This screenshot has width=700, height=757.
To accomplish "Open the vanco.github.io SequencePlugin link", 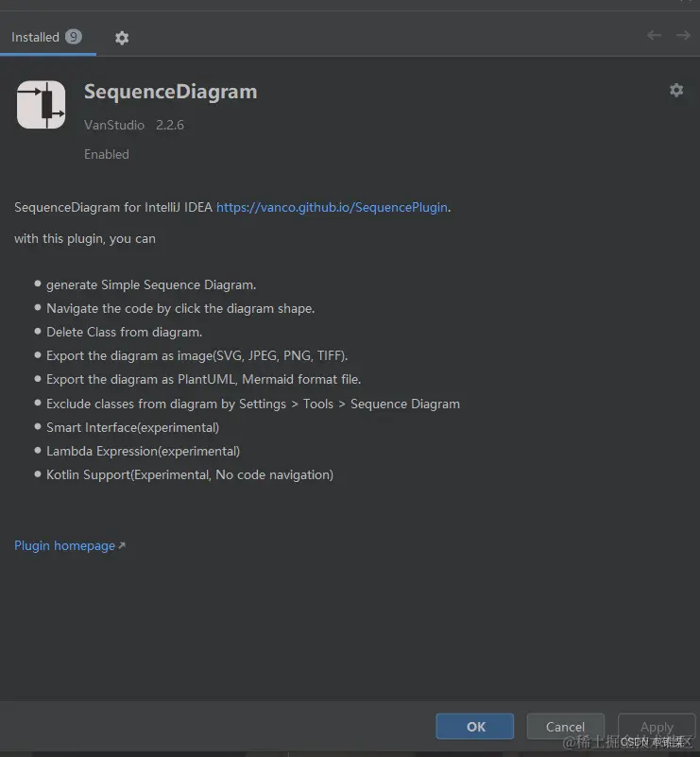I will point(332,207).
